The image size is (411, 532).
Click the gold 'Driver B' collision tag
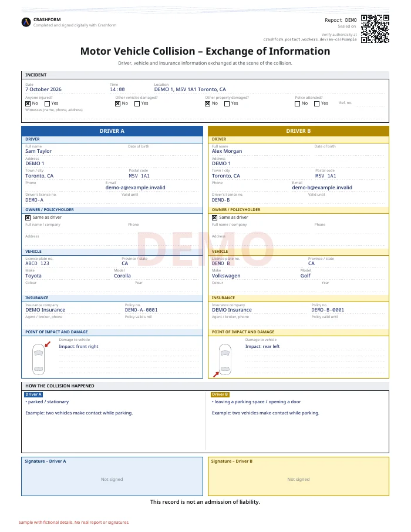click(220, 394)
